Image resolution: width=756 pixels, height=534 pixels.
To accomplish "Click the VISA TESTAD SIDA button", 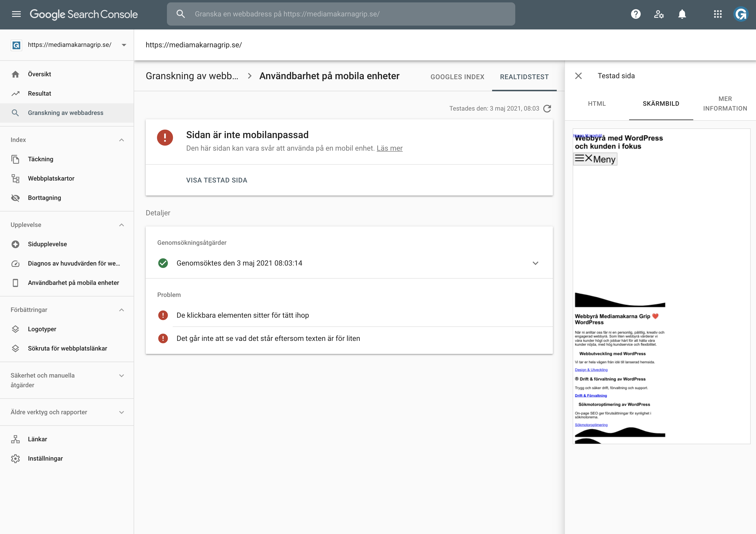I will click(217, 180).
